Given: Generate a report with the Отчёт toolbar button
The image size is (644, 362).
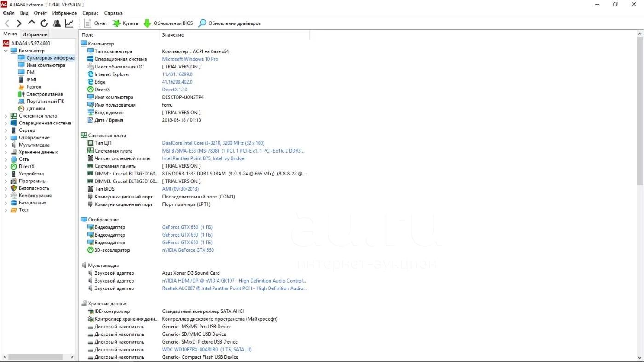Looking at the screenshot, I should 96,23.
